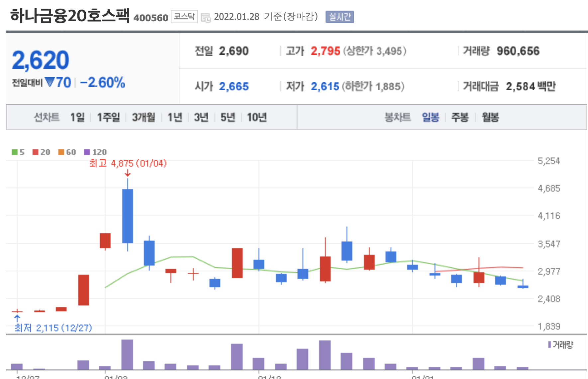Screen dimensions: 588x379
Task: Click the 고가 value 2,795
Action: 325,51
